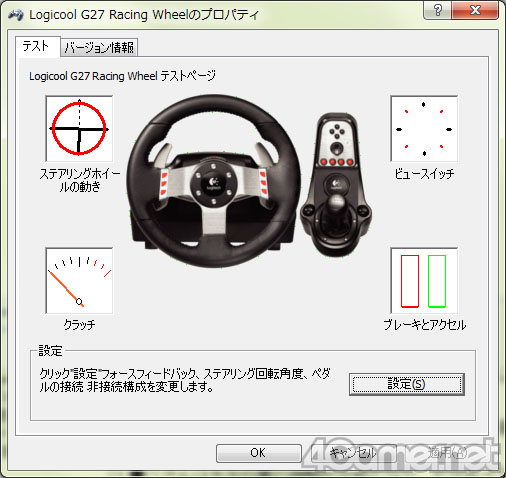Close the properties dialog window
The height and width of the screenshot is (478, 506).
coord(476,10)
